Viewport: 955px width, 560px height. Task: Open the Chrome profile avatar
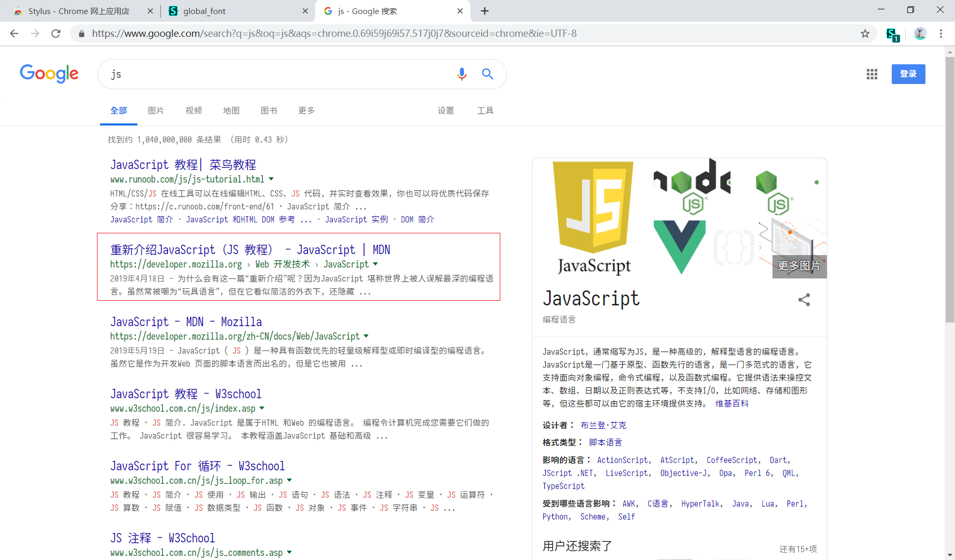(x=920, y=34)
